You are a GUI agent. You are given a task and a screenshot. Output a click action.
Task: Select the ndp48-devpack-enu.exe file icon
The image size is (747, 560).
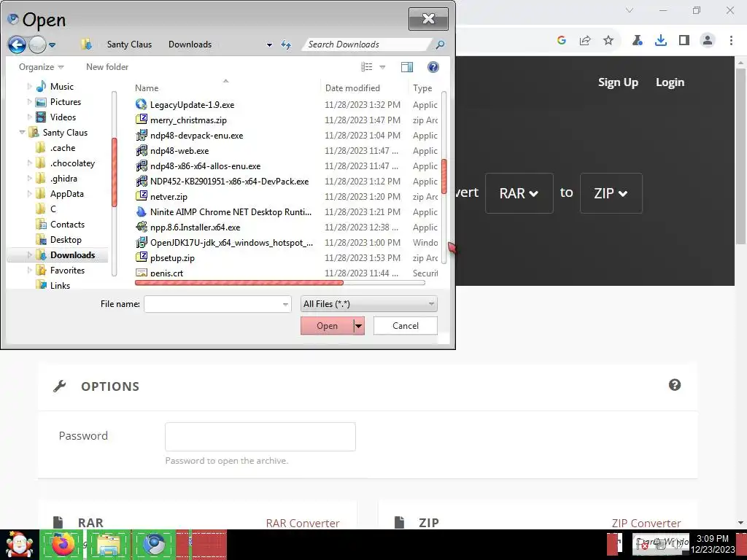142,135
